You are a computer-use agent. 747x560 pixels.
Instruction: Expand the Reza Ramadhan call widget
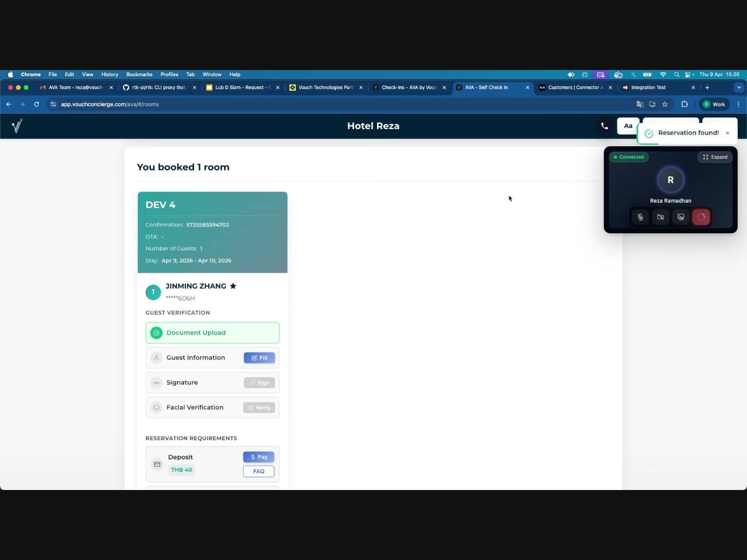coord(715,157)
